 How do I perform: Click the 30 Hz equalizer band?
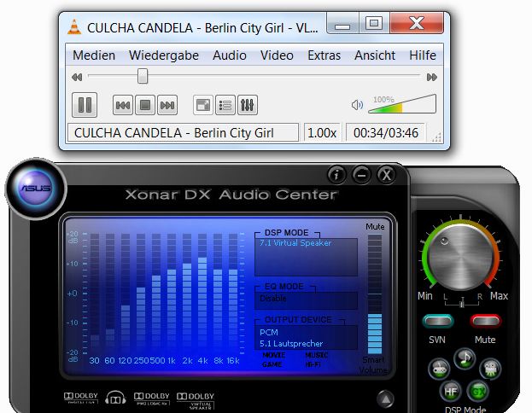point(95,294)
